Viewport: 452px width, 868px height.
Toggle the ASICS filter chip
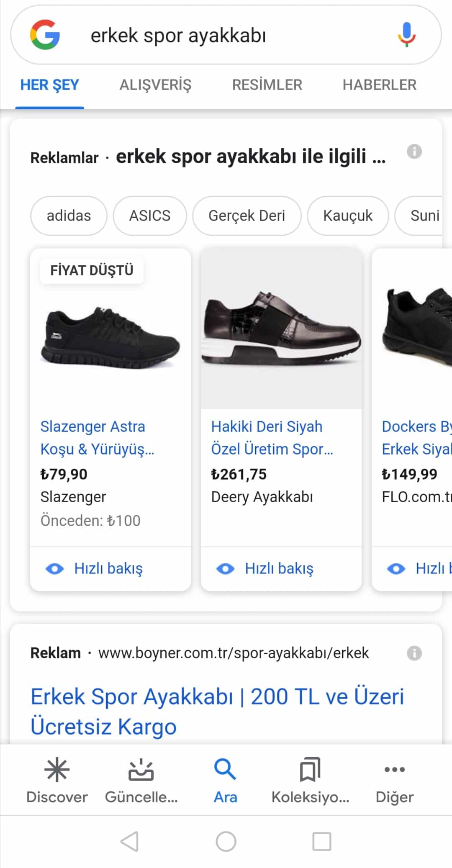point(150,216)
